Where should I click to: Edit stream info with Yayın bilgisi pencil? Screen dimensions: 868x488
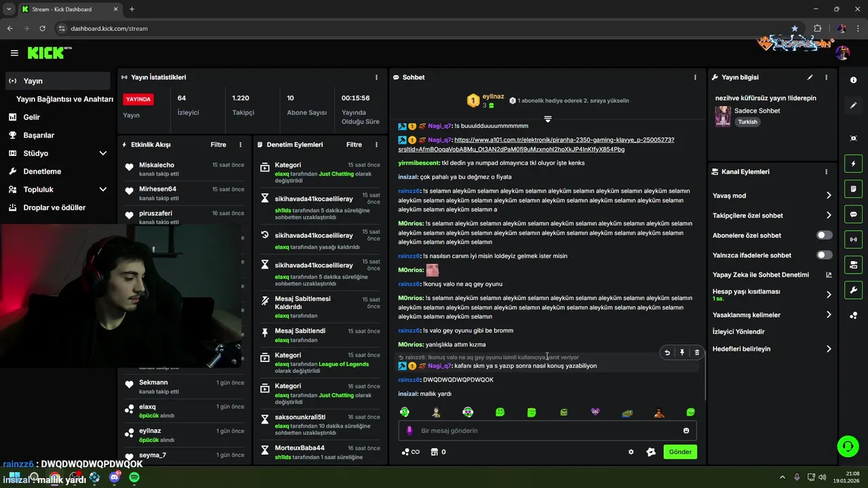(x=810, y=77)
